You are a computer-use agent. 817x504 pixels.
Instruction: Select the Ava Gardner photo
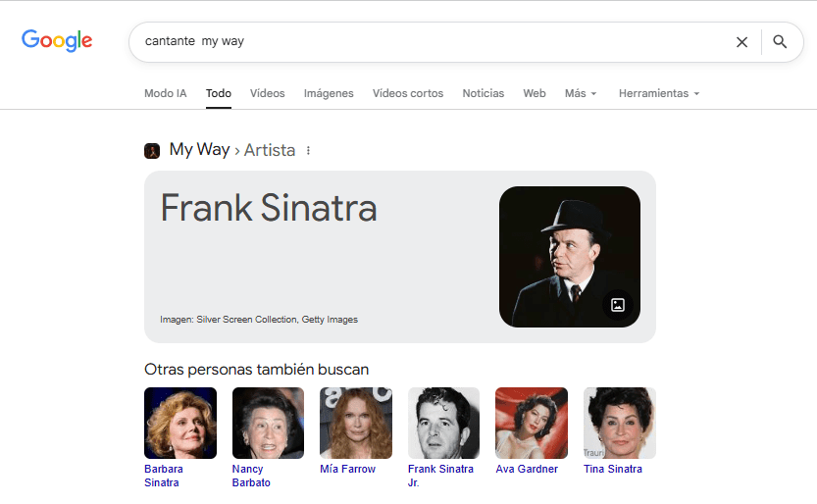pyautogui.click(x=532, y=423)
